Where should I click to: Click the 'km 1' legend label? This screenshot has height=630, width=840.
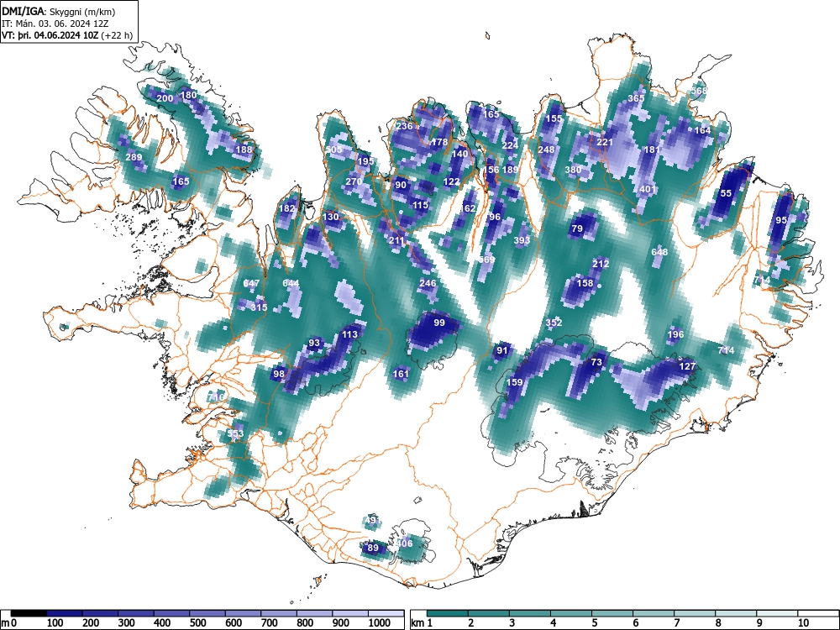click(422, 623)
